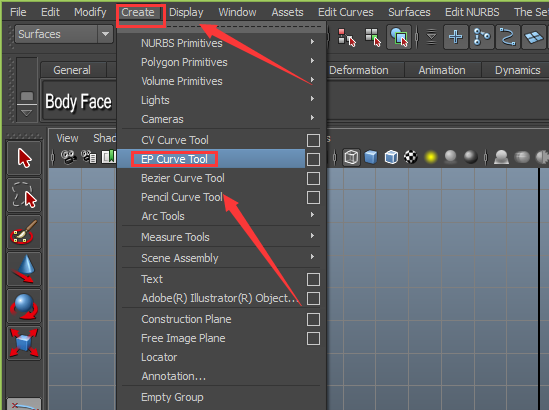Click select by object type icon
The width and height of the screenshot is (549, 410).
(x=373, y=37)
